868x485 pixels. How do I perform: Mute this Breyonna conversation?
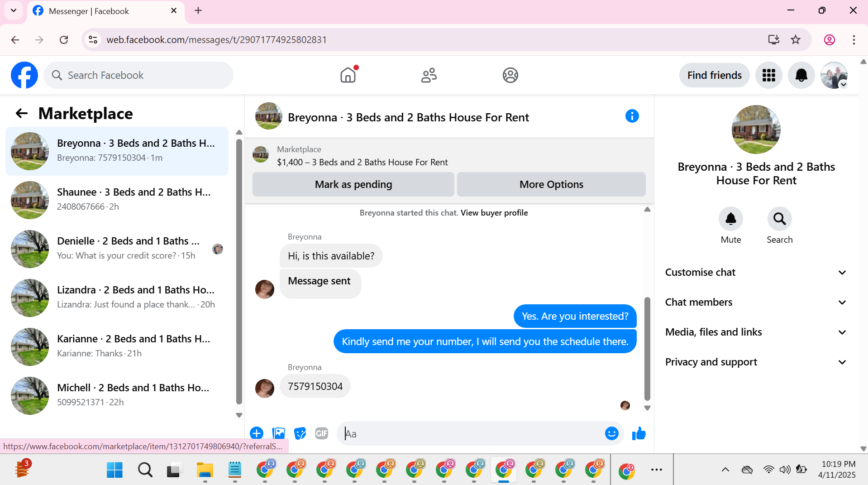point(731,219)
